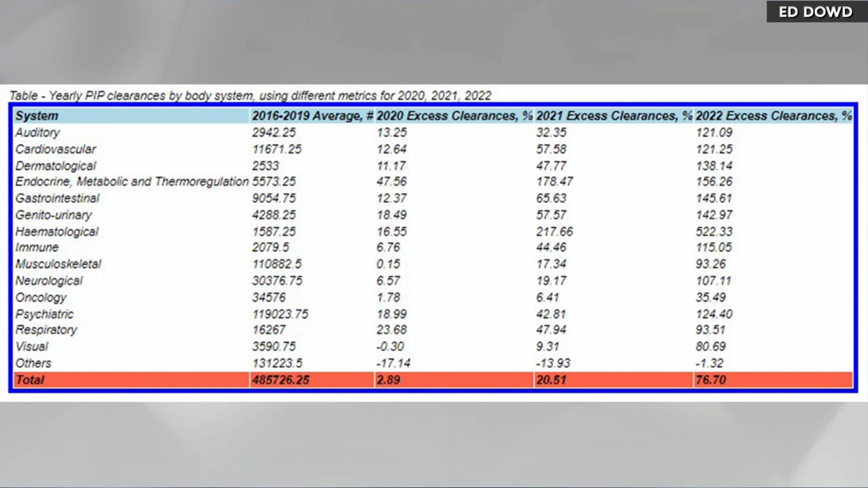Screen dimensions: 868x488
Task: Click Visual 2022 value 80.69
Action: [711, 347]
